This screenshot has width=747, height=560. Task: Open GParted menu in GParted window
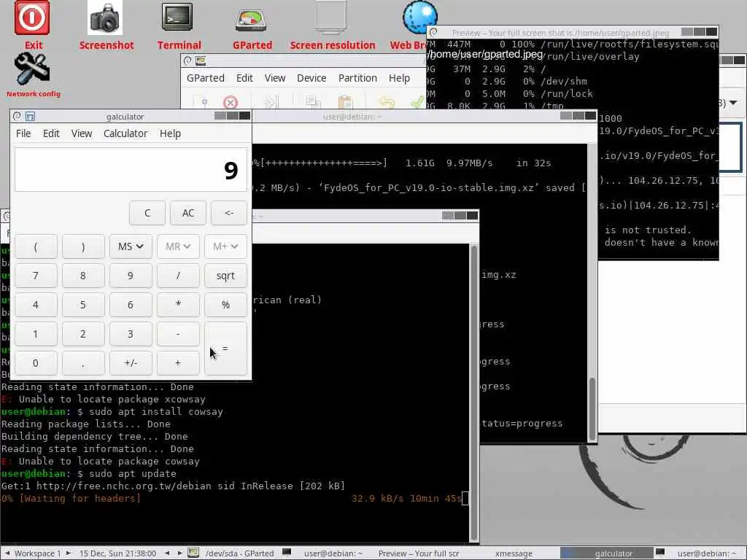pyautogui.click(x=205, y=78)
